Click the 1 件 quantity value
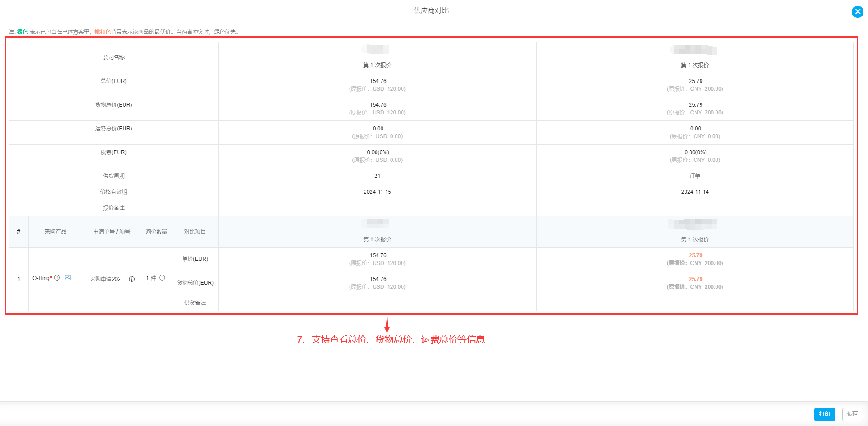Viewport: 868px width, 426px height. (x=151, y=278)
